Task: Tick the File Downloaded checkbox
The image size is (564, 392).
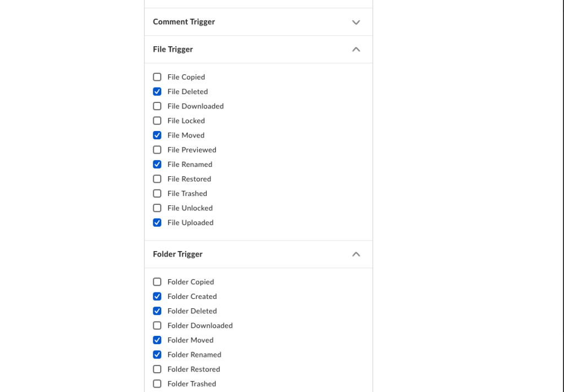Action: click(158, 106)
